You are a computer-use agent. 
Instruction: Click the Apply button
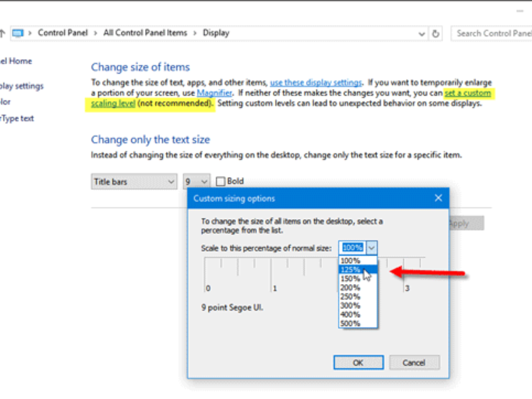465,223
